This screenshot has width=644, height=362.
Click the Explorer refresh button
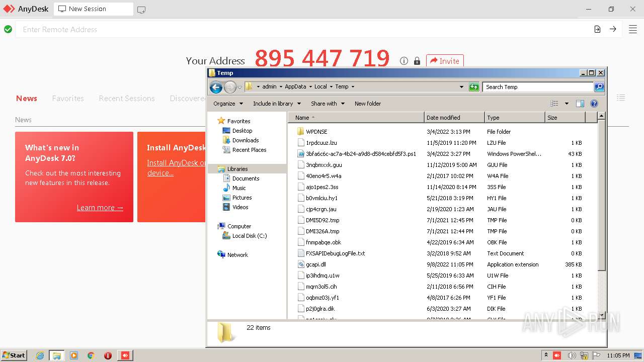[474, 87]
